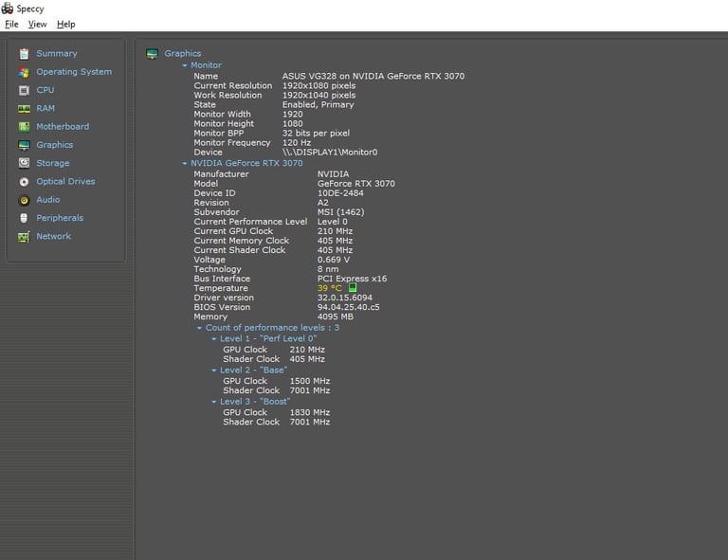Viewport: 728px width, 560px height.
Task: Click the Driver version 32.0.15.6094 value
Action: (x=344, y=298)
